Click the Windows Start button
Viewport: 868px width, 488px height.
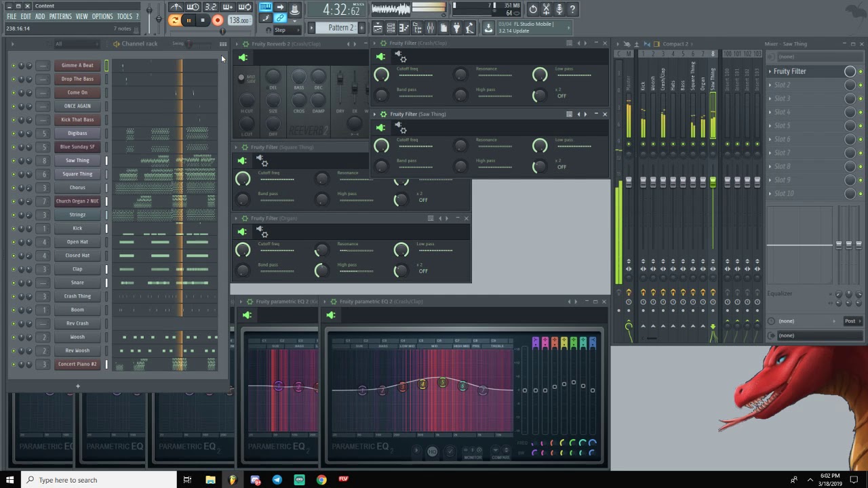click(10, 480)
